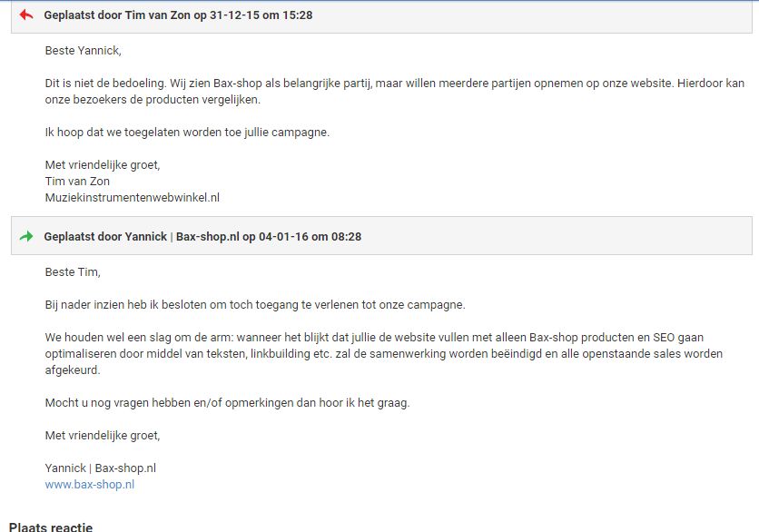Click sentence 'Mocht u nog vragen hebben'
This screenshot has height=532, width=759.
tap(227, 403)
